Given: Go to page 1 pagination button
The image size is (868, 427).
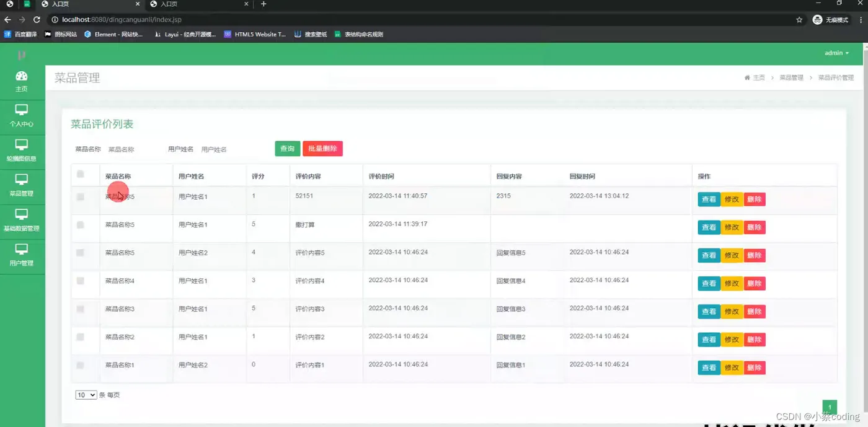Looking at the screenshot, I should (830, 407).
